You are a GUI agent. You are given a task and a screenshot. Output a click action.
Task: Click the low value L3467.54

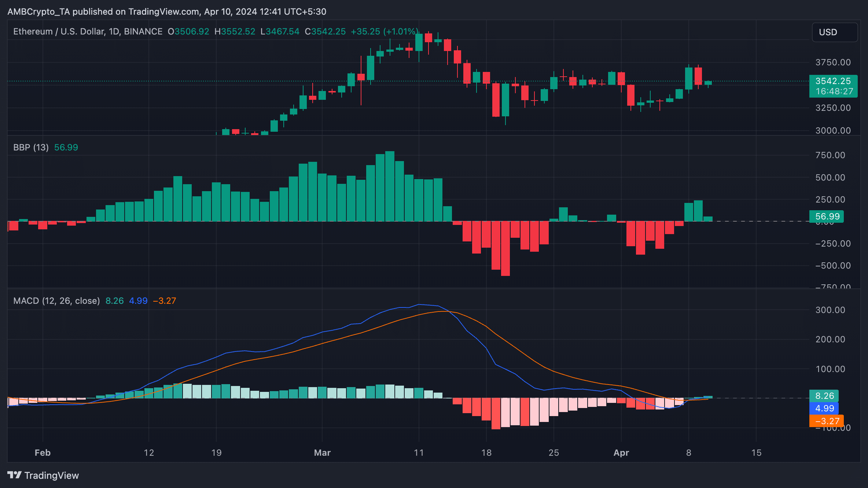(280, 32)
